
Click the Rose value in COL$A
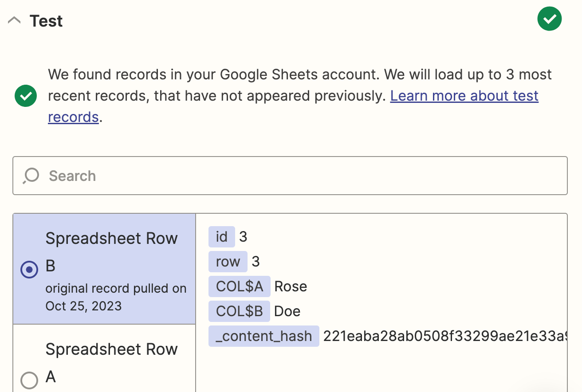(291, 286)
